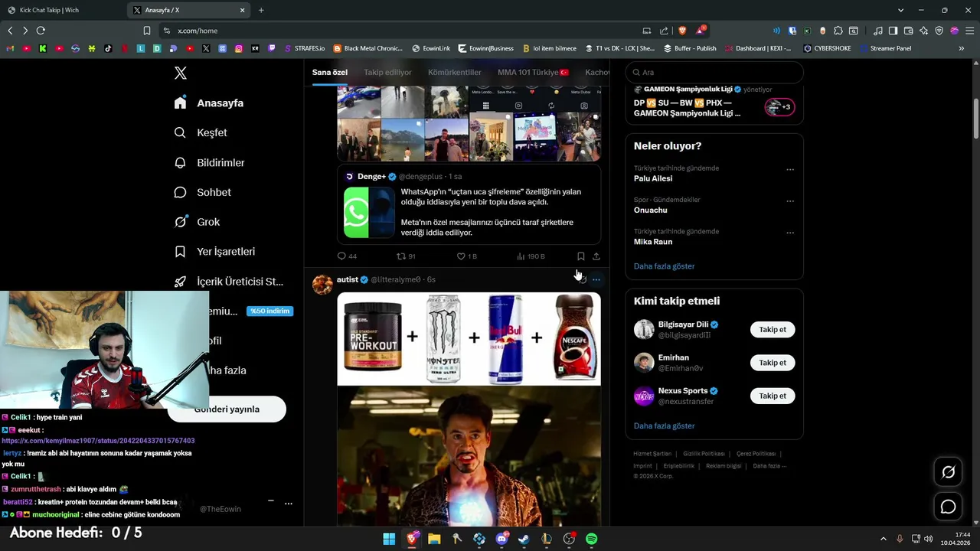Open Gizlilik Politikası footer link
The height and width of the screenshot is (551, 980).
[x=704, y=454]
